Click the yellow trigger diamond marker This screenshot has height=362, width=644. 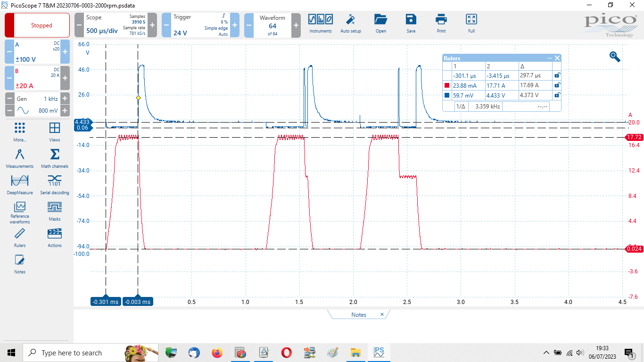(x=138, y=98)
